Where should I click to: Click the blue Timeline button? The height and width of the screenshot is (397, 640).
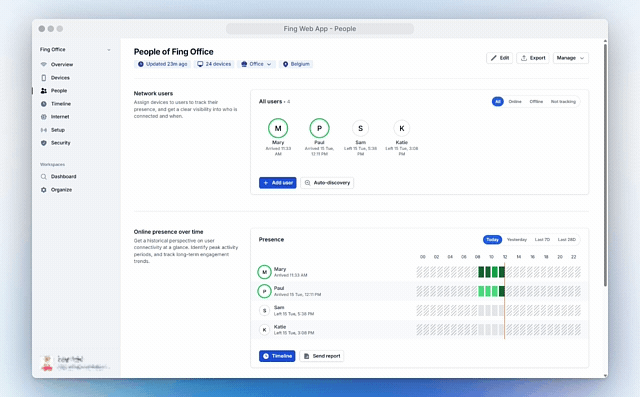point(277,356)
